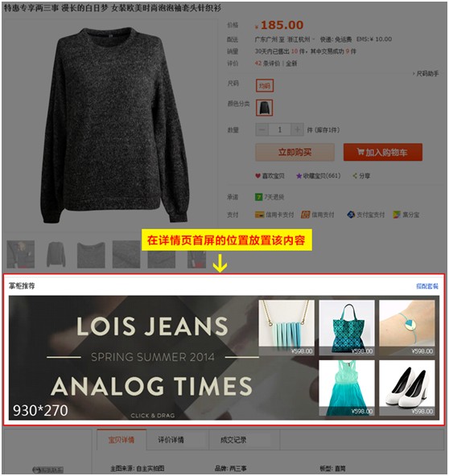Click the 集分宝 points icon
Viewport: 449px width, 476px height.
click(397, 215)
